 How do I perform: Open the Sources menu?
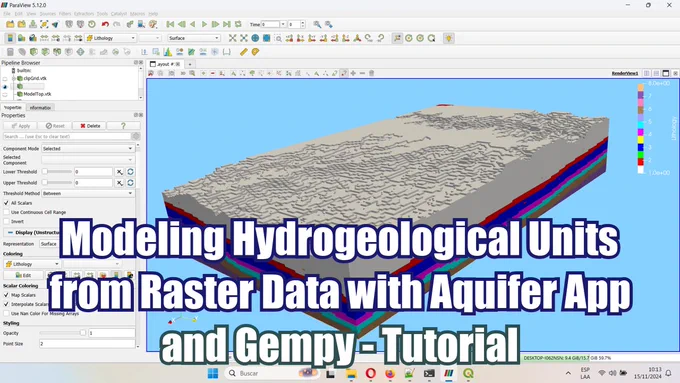pyautogui.click(x=48, y=14)
